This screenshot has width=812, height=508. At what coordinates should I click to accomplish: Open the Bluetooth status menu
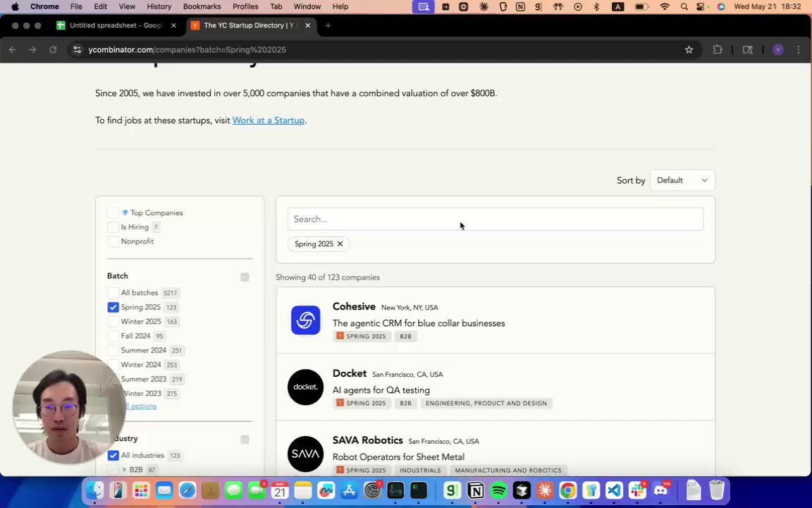point(596,7)
